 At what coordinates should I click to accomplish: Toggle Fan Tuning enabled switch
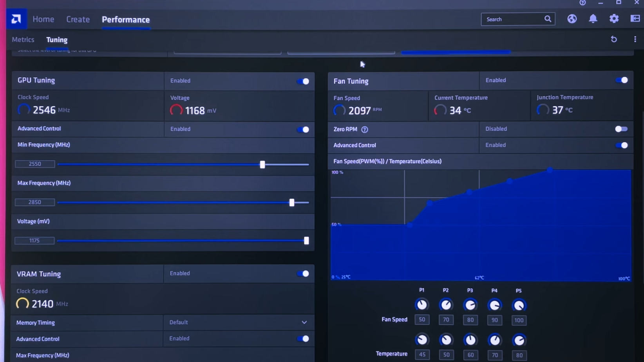pyautogui.click(x=621, y=80)
